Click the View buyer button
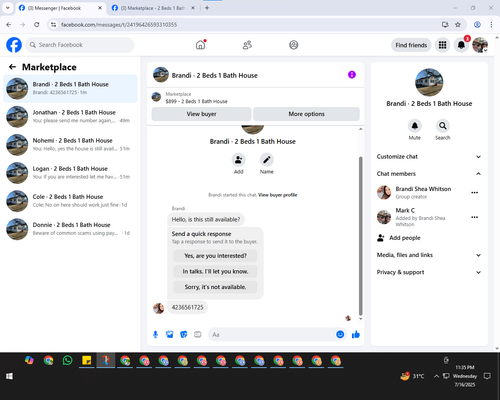 click(x=201, y=114)
